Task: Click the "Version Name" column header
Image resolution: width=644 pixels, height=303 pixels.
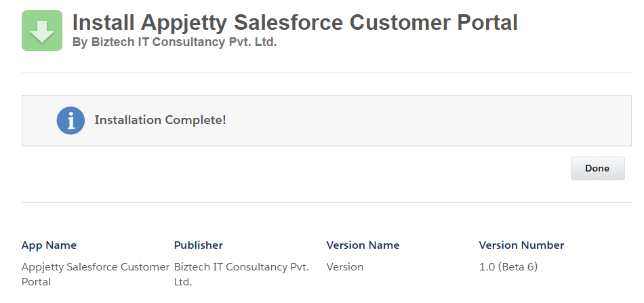Action: (x=363, y=245)
